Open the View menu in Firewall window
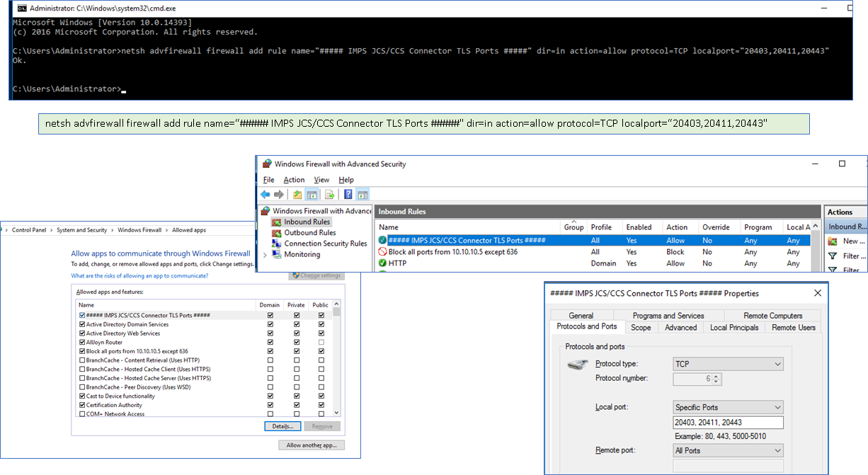Screen dimensions: 868x475 [321, 180]
